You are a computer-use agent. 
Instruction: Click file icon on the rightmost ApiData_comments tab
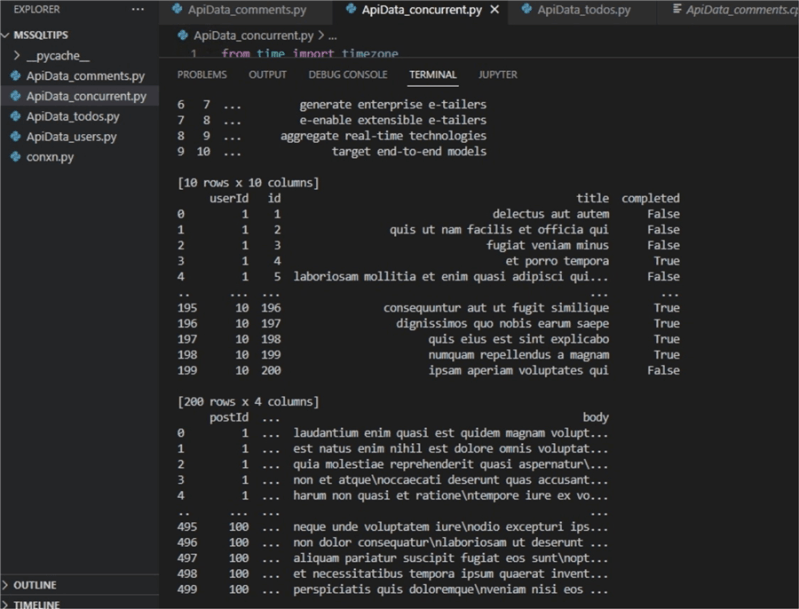(677, 9)
